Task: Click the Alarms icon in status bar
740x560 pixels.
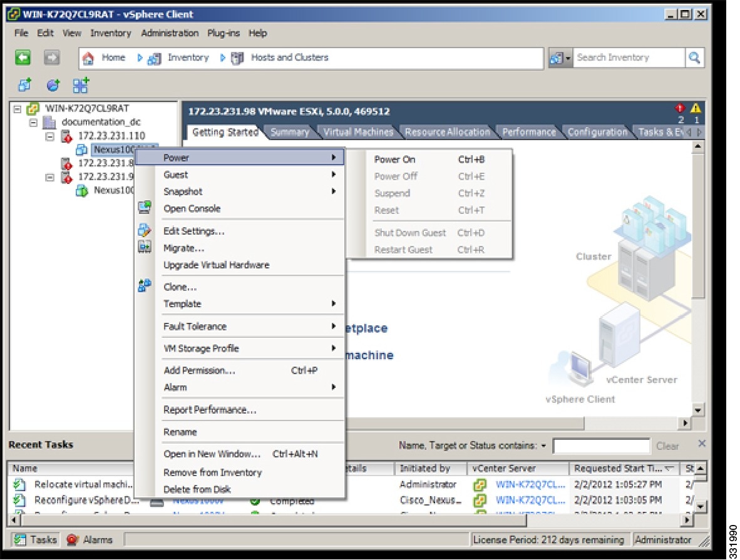Action: (72, 539)
